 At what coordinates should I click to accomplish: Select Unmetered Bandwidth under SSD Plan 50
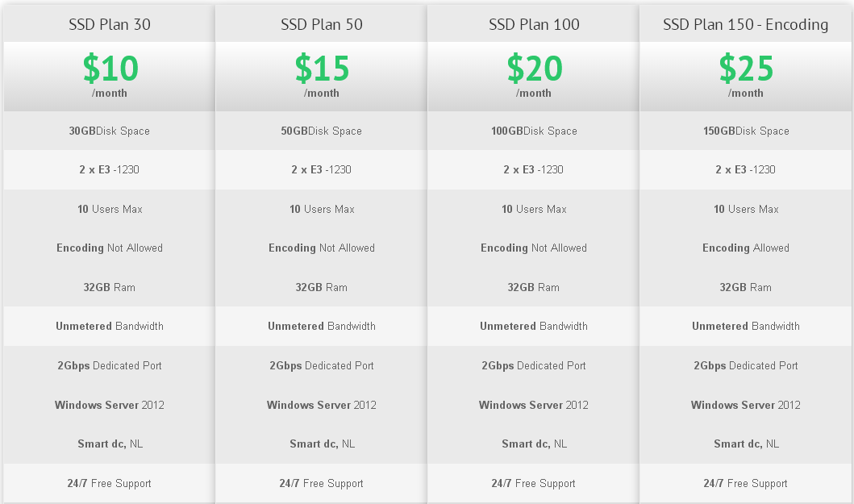click(322, 326)
